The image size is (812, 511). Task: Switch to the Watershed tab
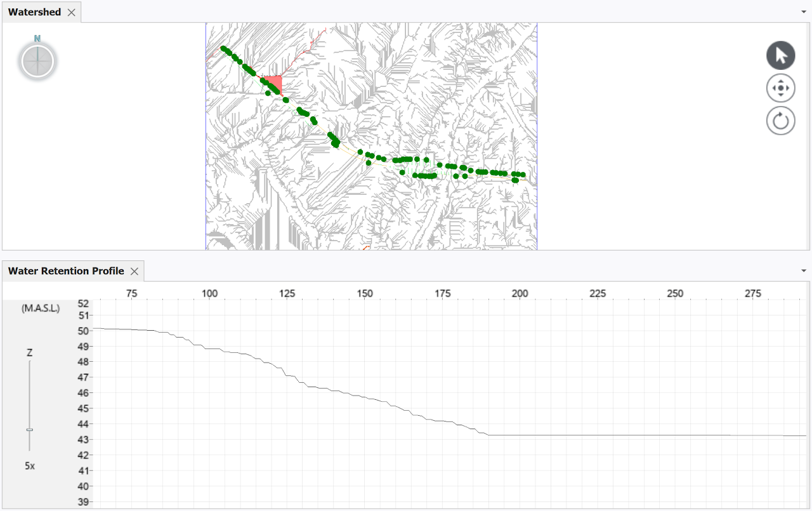point(35,12)
